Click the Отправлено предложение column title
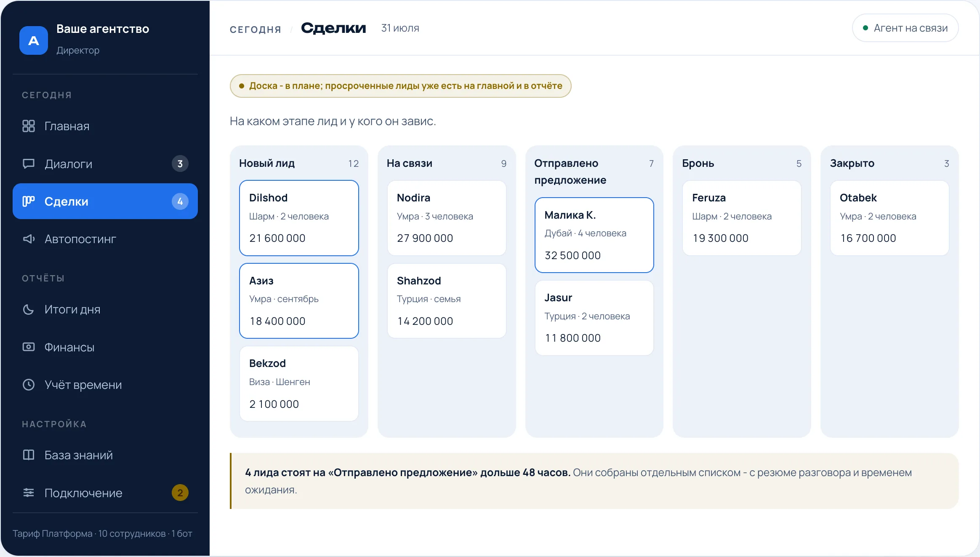Screen dimensions: 980x557 pyautogui.click(x=570, y=171)
